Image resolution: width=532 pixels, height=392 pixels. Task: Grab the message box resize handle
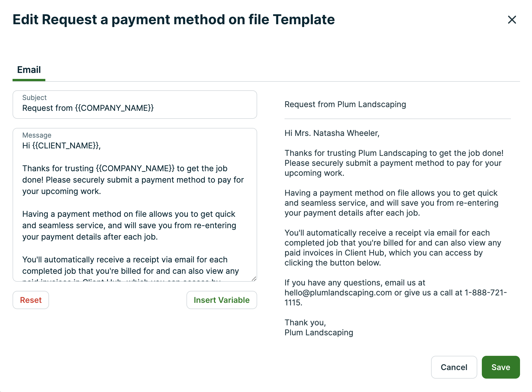(254, 279)
